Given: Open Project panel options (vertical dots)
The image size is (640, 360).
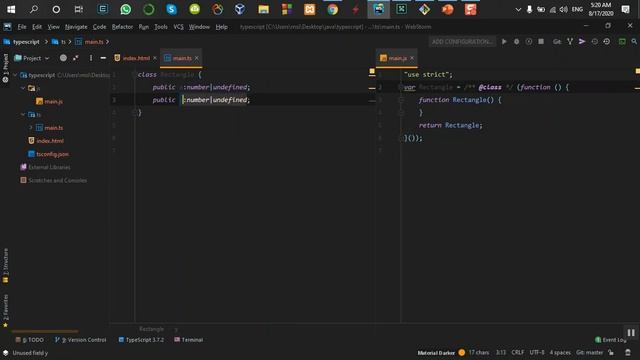Looking at the screenshot, I should [x=91, y=58].
